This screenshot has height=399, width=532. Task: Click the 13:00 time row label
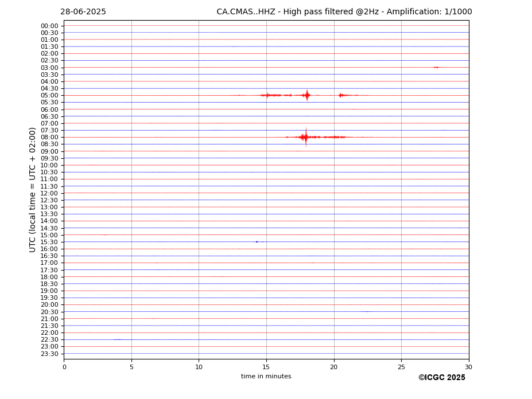pyautogui.click(x=49, y=207)
